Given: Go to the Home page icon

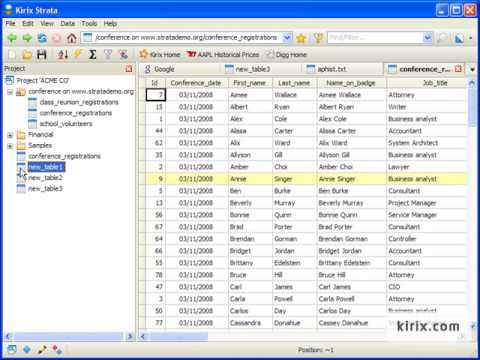Looking at the screenshot, I should (x=72, y=38).
